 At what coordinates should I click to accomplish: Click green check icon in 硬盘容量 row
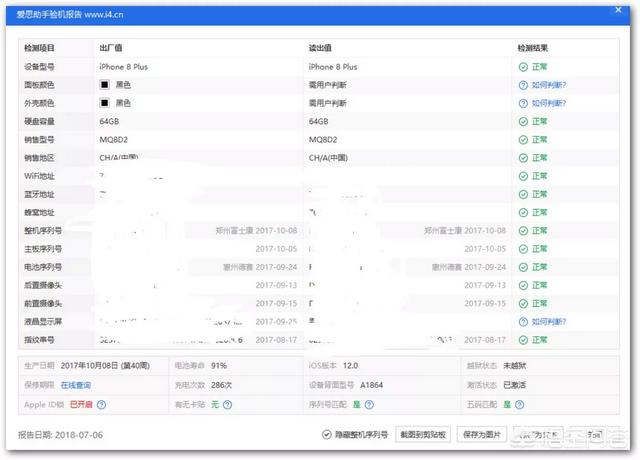pyautogui.click(x=523, y=121)
